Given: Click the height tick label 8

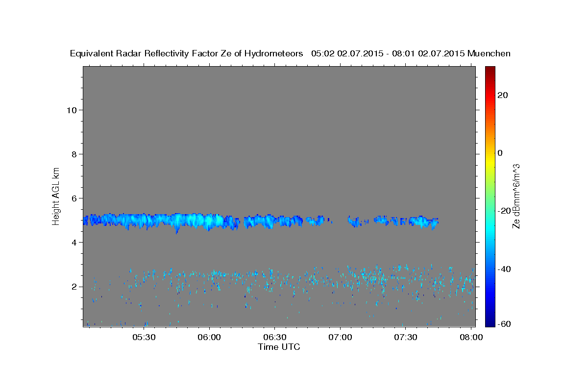Looking at the screenshot, I should (x=74, y=154).
